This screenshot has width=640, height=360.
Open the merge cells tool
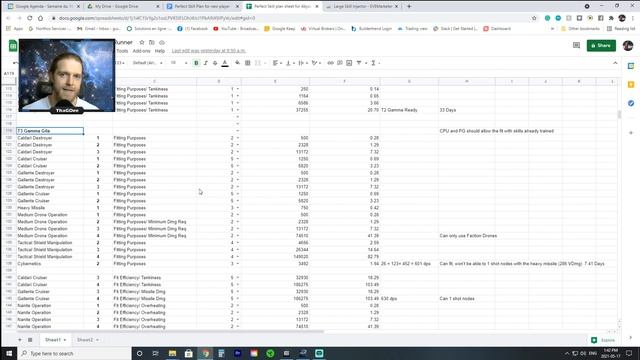pos(258,63)
